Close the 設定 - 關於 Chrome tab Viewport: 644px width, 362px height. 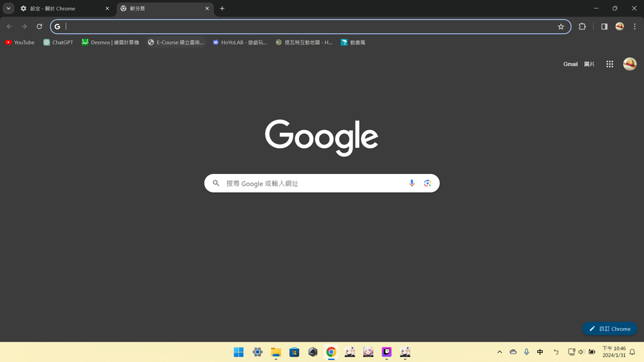(107, 8)
